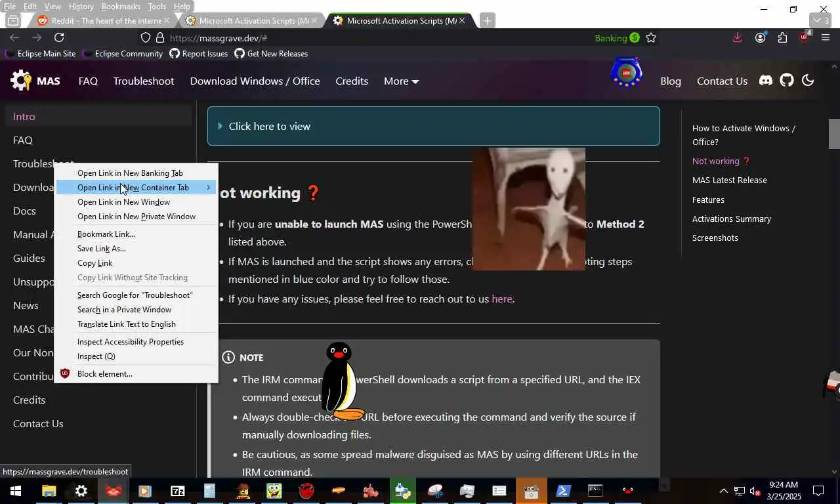The width and height of the screenshot is (840, 504).
Task: Go back with the back arrow
Action: coord(14,38)
